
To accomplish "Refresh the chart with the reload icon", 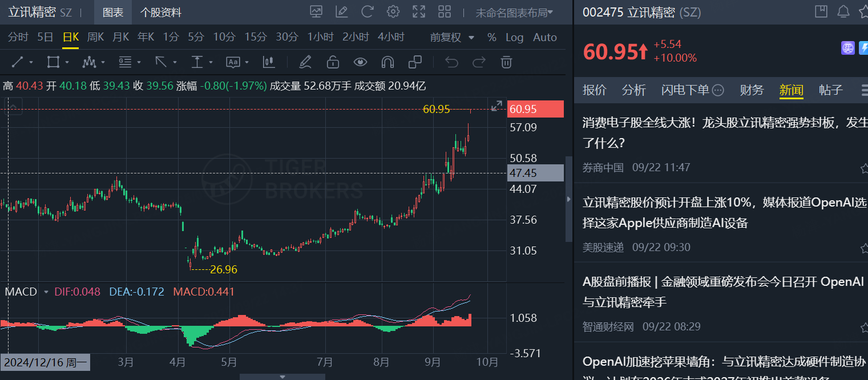I will (x=368, y=11).
